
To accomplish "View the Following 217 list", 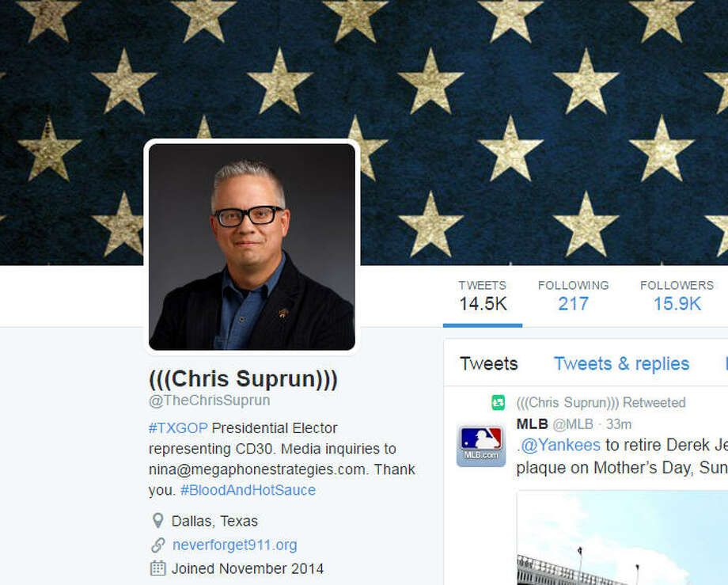I will pyautogui.click(x=574, y=297).
